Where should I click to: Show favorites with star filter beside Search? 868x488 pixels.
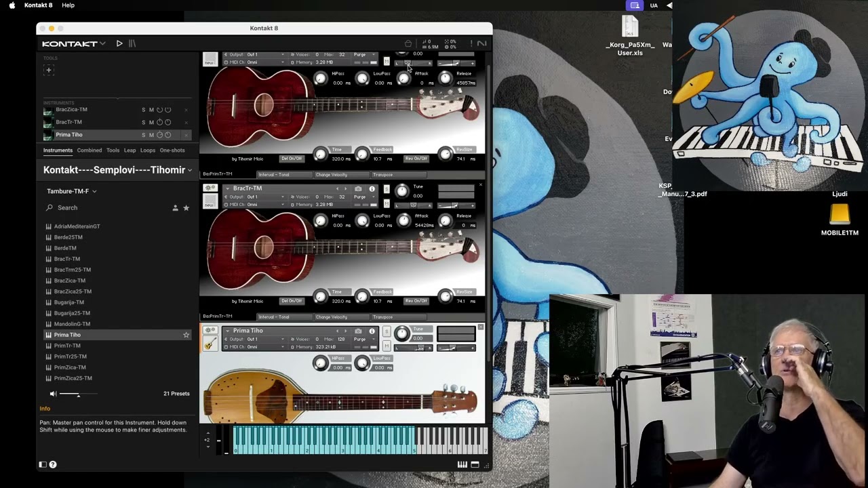point(186,208)
